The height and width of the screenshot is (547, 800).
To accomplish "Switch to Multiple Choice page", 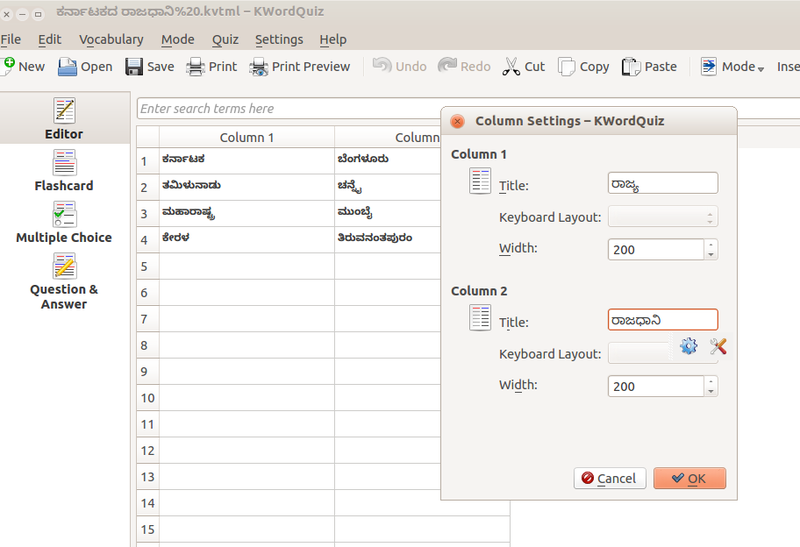I will tap(64, 223).
